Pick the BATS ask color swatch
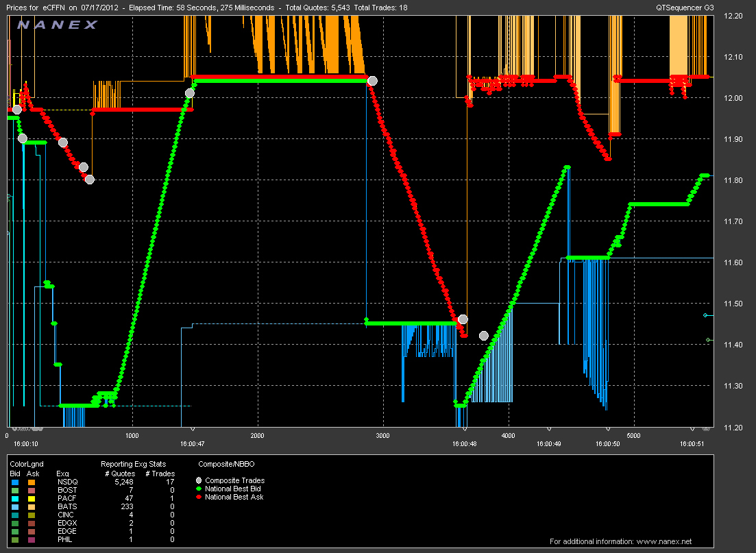756x553 pixels. pos(32,506)
